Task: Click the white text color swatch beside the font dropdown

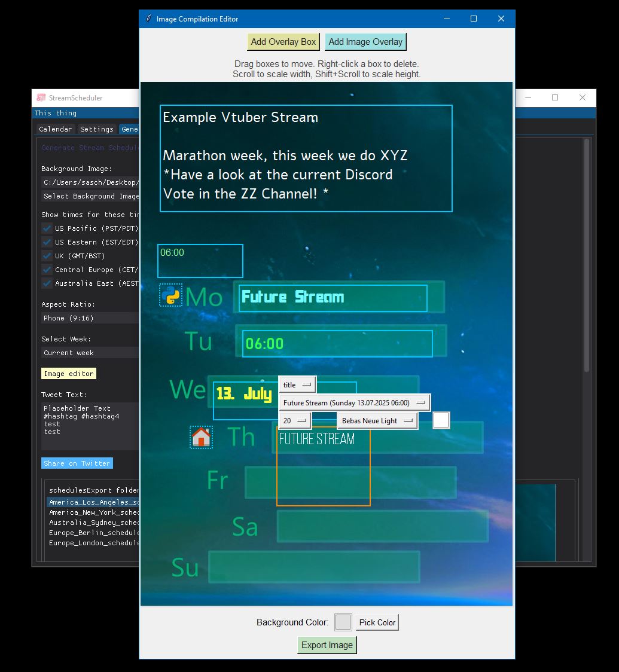Action: tap(441, 420)
